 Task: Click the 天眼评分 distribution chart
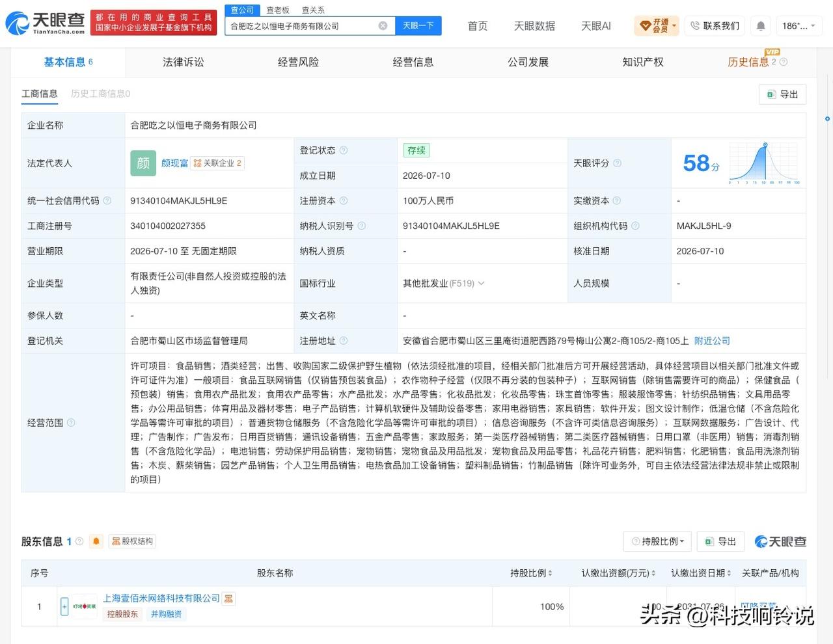click(x=765, y=163)
